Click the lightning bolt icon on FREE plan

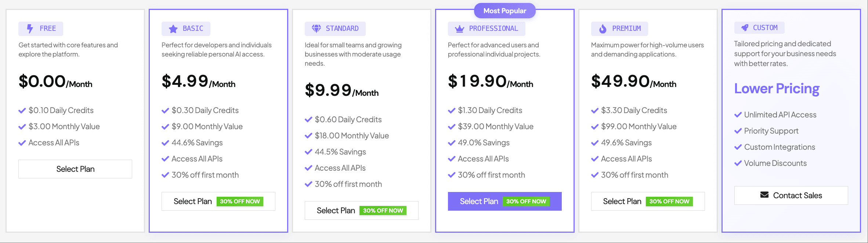point(30,29)
